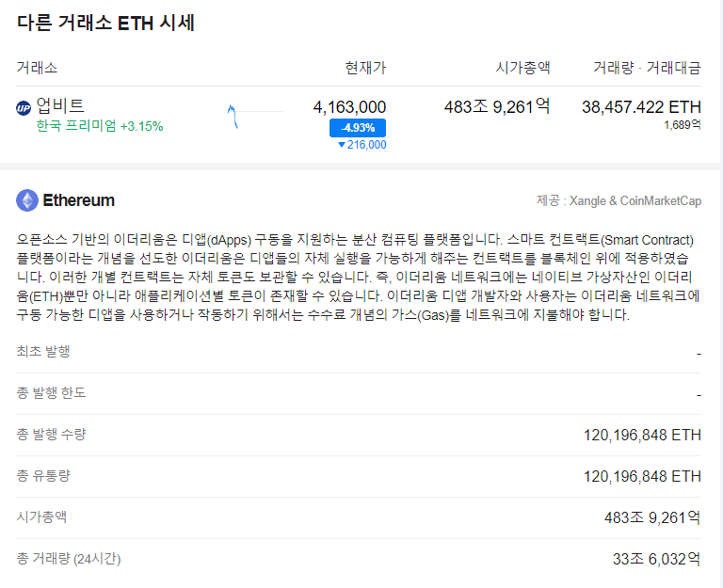Screen dimensions: 723x588
Task: Click the 120,196,848 ETH total issued value
Action: pyautogui.click(x=642, y=435)
